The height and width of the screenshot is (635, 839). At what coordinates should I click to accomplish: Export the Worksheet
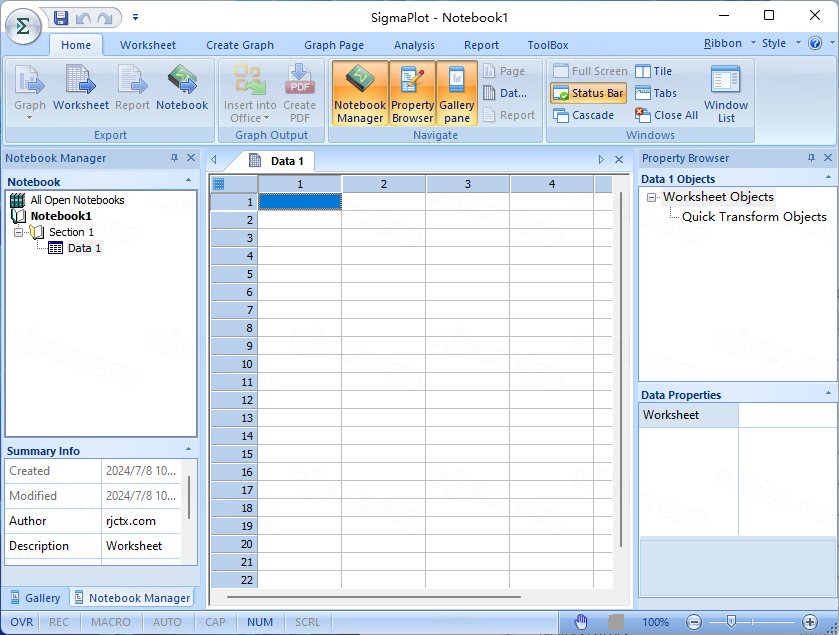point(81,88)
